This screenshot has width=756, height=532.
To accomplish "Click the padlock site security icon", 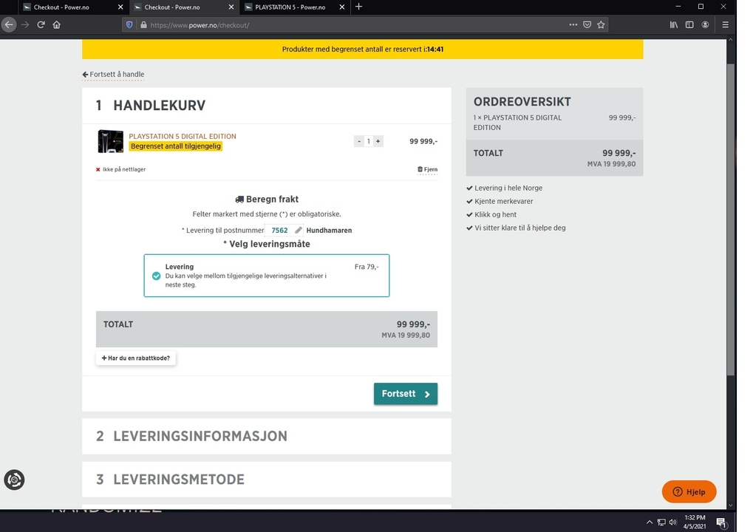I will coord(143,24).
